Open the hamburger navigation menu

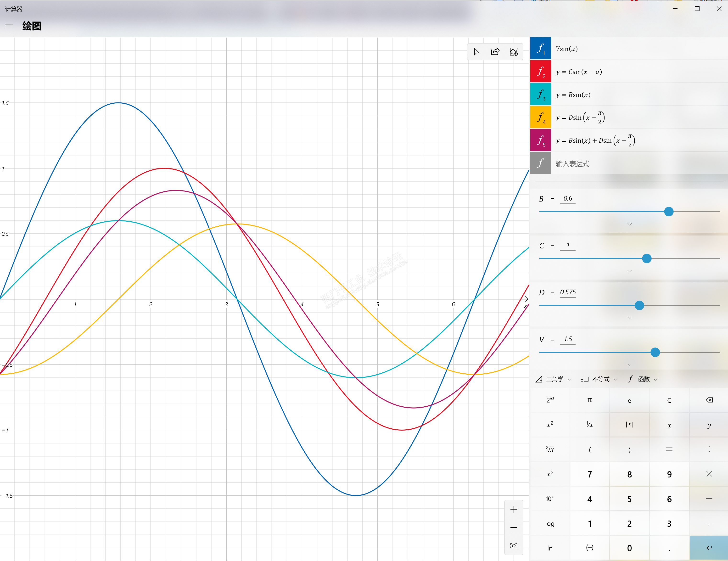coord(9,26)
